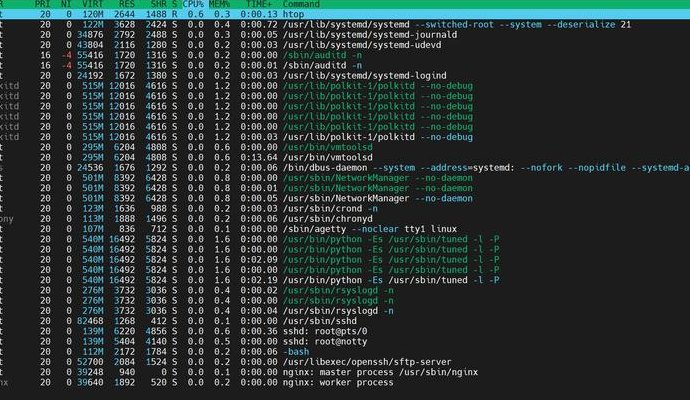This screenshot has height=400, width=690.
Task: Click the highlighted CPU% column header
Action: [x=193, y=4]
